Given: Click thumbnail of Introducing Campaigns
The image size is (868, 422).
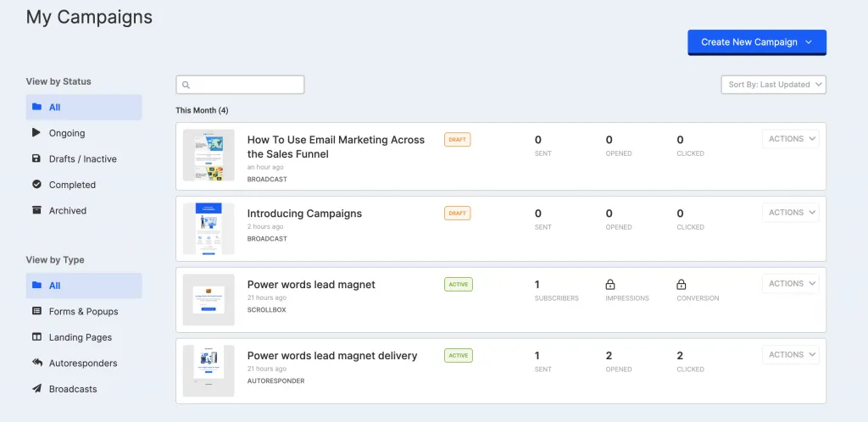Looking at the screenshot, I should pyautogui.click(x=209, y=229).
